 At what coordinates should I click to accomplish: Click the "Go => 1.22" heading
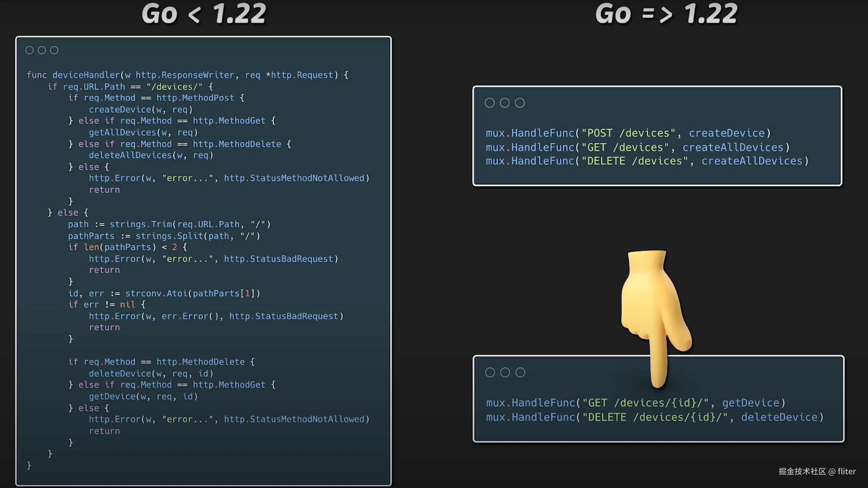(x=666, y=14)
